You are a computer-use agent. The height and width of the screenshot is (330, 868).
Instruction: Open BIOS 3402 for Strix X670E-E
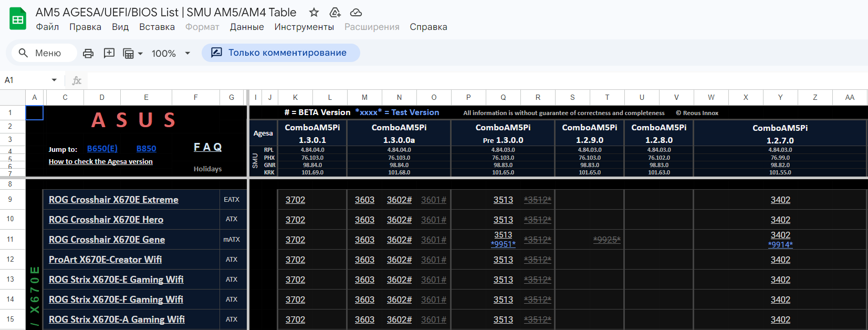(x=780, y=280)
